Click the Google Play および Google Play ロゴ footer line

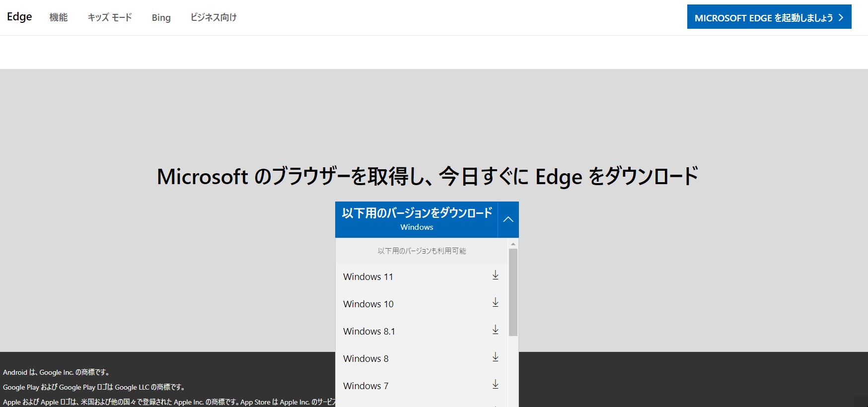94,387
